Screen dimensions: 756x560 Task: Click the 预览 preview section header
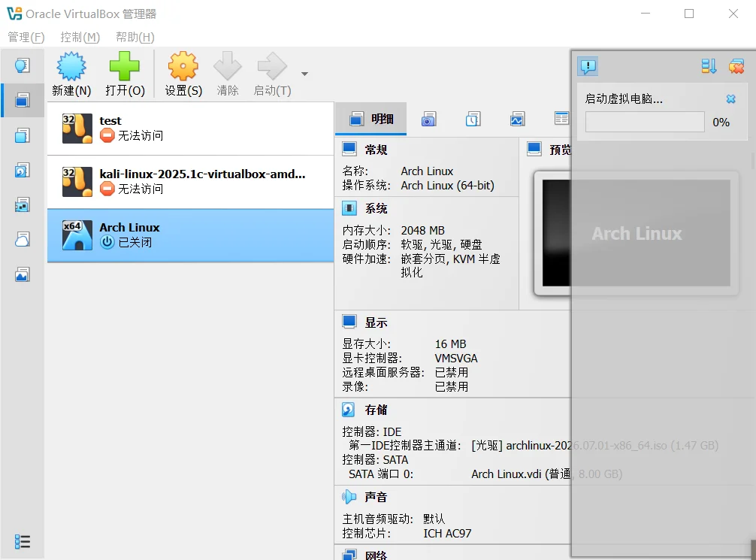pos(561,150)
